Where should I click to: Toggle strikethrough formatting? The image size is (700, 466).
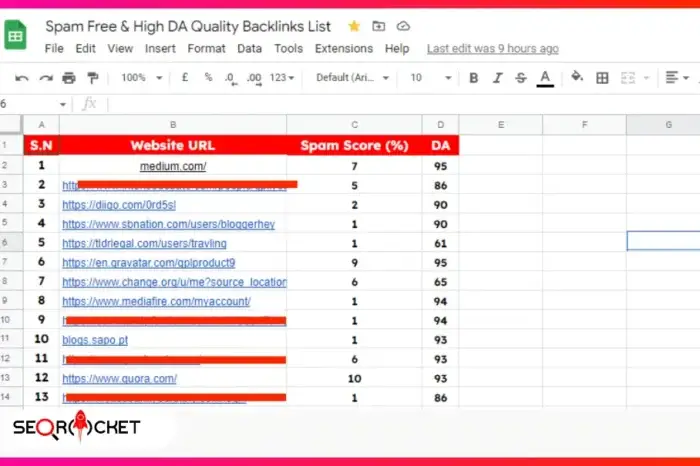pyautogui.click(x=521, y=78)
